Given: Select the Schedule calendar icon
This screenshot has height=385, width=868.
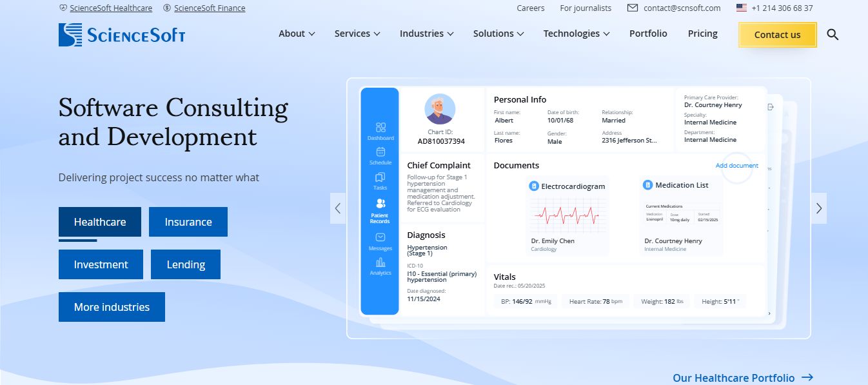Looking at the screenshot, I should (380, 152).
